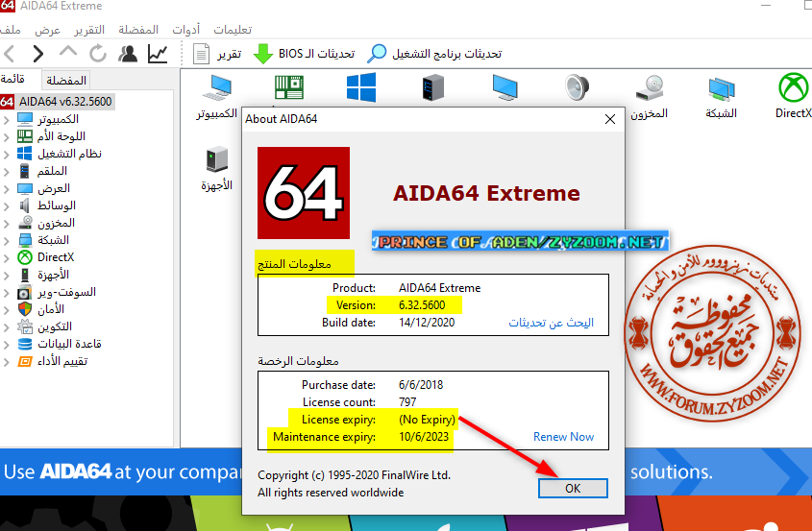The width and height of the screenshot is (812, 531).
Task: Click the Forward navigation arrow in toolbar
Action: [x=37, y=54]
